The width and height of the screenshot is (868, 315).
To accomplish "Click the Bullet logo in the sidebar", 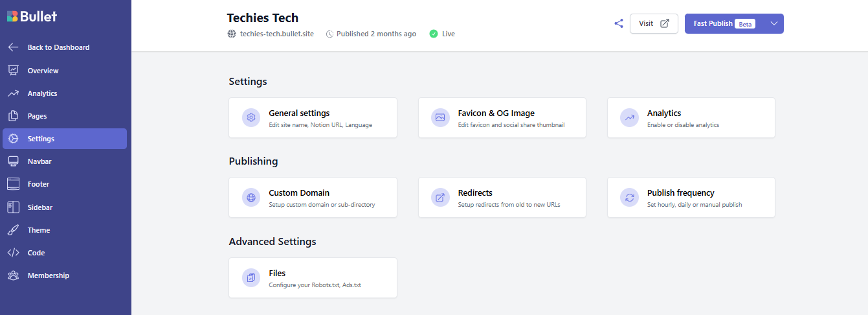I will point(32,16).
